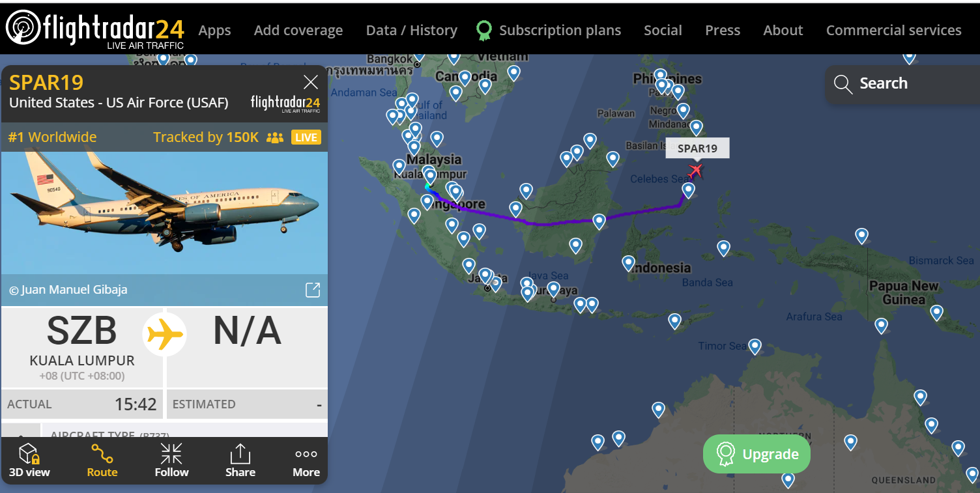Screen dimensions: 980x493
Task: Enable Follow aircraft mode
Action: tap(171, 460)
